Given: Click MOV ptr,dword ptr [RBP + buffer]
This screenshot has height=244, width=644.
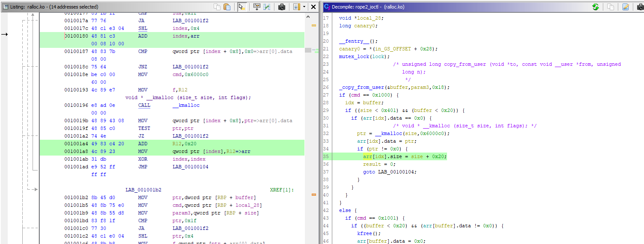Looking at the screenshot, I should [x=197, y=197].
